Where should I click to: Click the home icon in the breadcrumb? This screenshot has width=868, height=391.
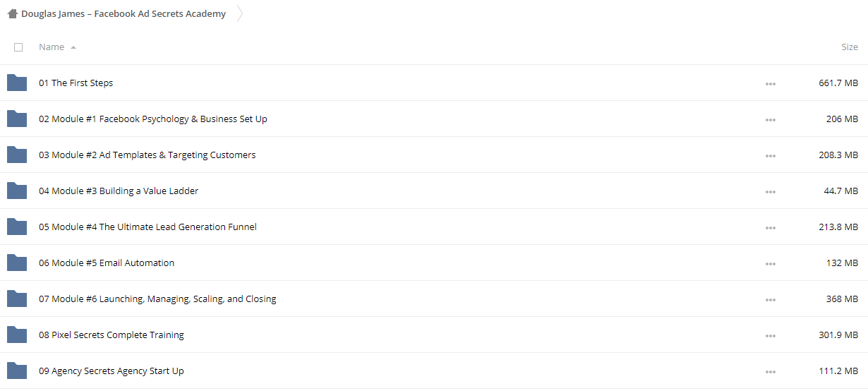(x=12, y=13)
